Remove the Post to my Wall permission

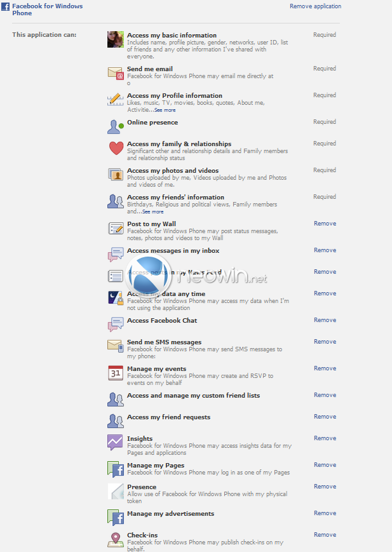coord(325,224)
